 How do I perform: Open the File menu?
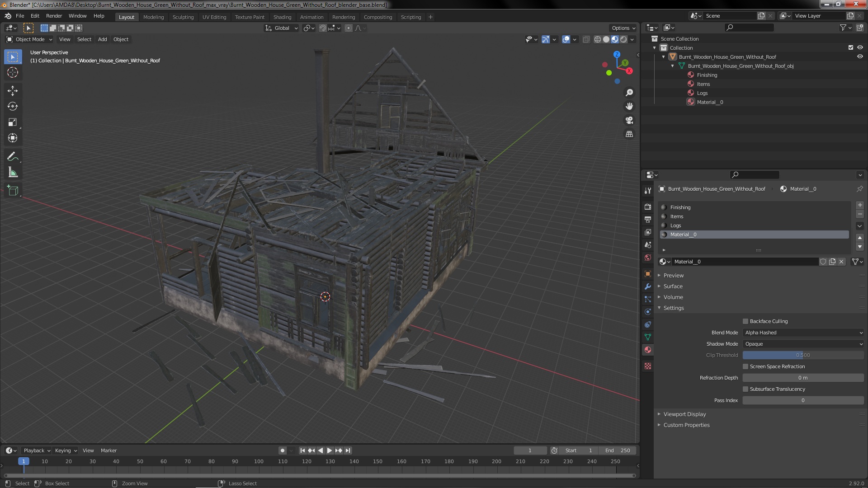[x=20, y=16]
